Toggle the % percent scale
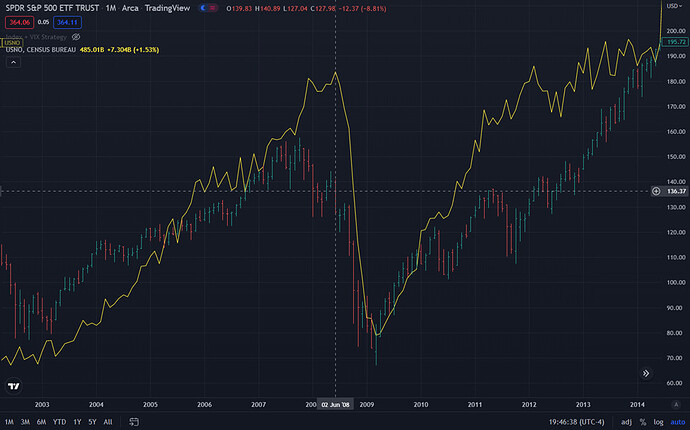This screenshot has height=430, width=690. pos(643,422)
